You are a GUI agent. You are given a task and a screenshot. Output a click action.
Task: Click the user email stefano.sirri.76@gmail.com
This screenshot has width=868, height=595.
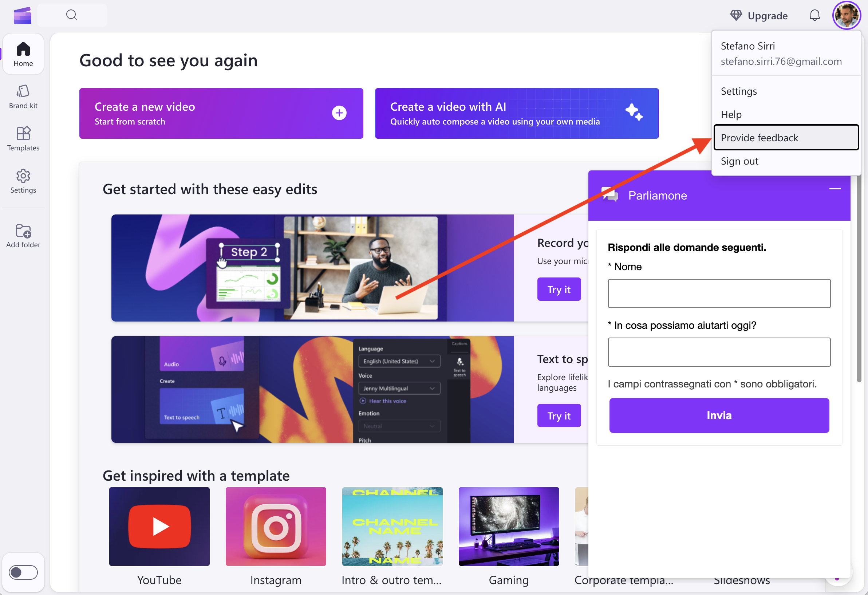coord(781,61)
